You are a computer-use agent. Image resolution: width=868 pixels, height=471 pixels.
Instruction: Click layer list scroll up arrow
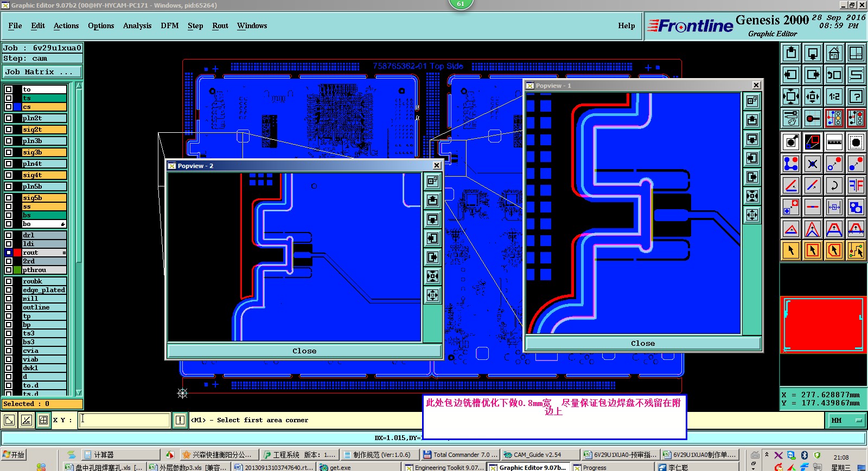(79, 86)
